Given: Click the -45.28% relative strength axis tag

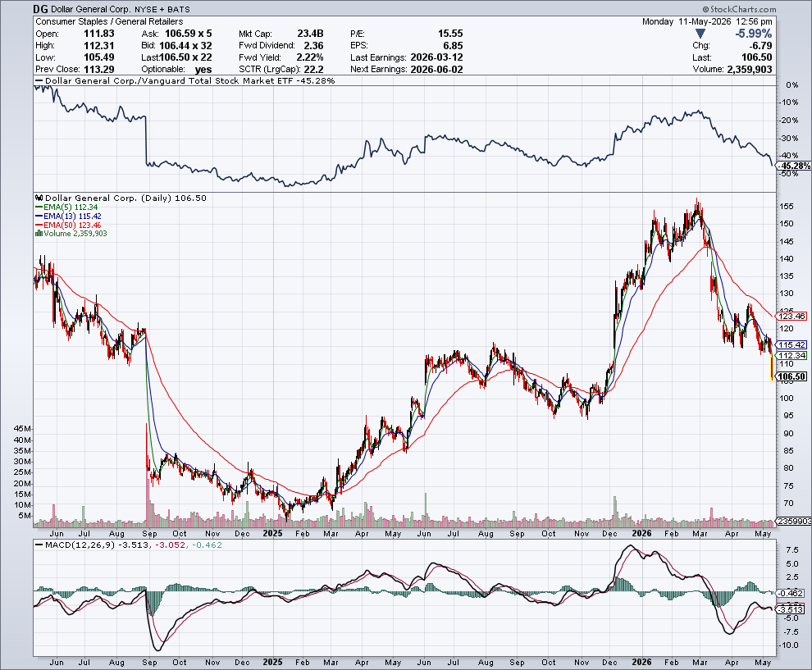Looking at the screenshot, I should 795,166.
